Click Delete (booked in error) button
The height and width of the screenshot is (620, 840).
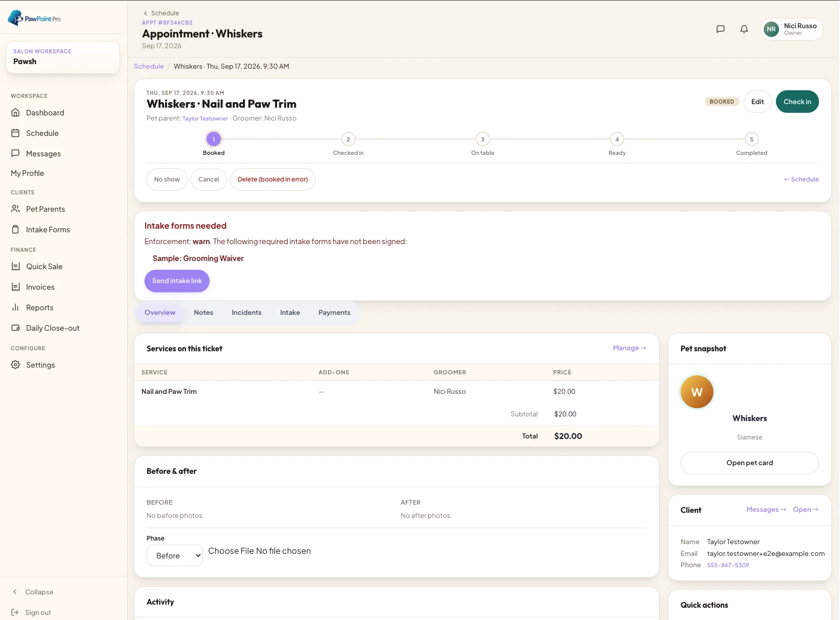click(x=273, y=179)
